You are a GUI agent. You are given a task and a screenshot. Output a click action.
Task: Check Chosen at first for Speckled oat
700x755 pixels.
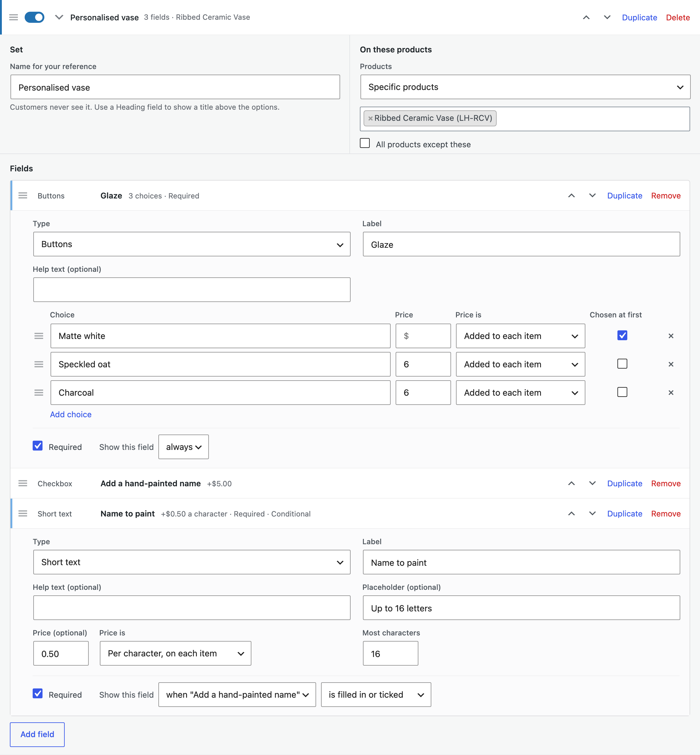(622, 364)
